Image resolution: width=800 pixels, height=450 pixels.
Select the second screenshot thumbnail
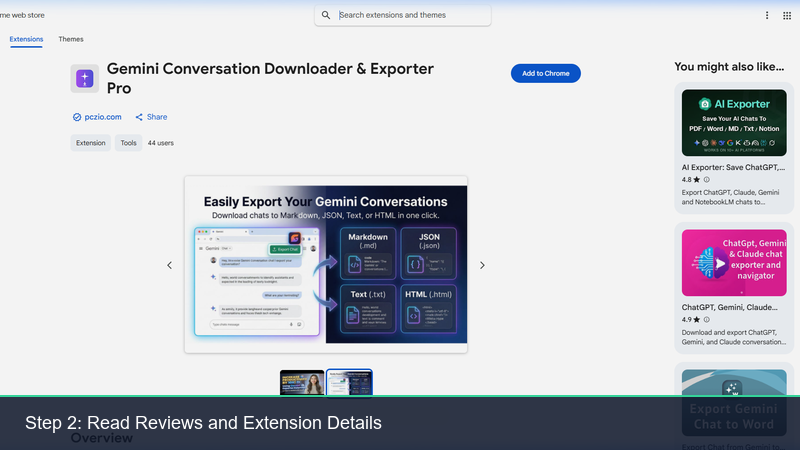(349, 383)
